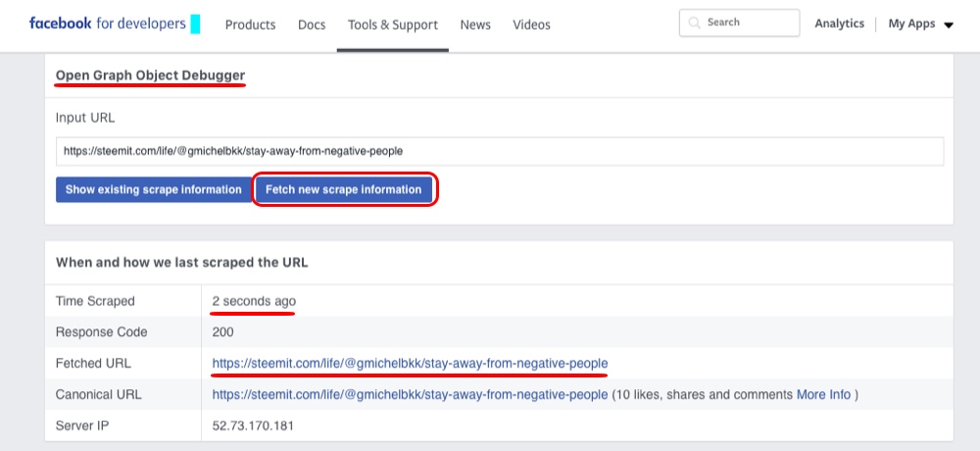Select the Tools & Support tab

[x=393, y=25]
